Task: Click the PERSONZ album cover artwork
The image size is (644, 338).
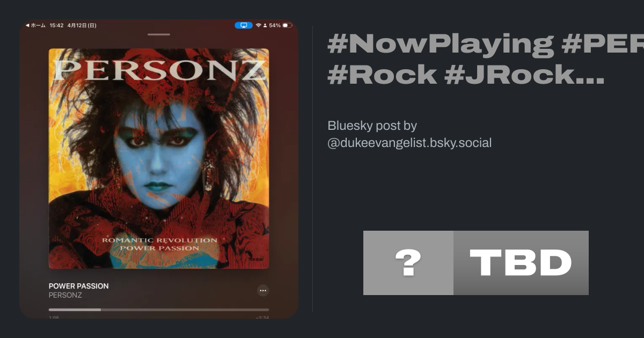Action: (x=159, y=159)
